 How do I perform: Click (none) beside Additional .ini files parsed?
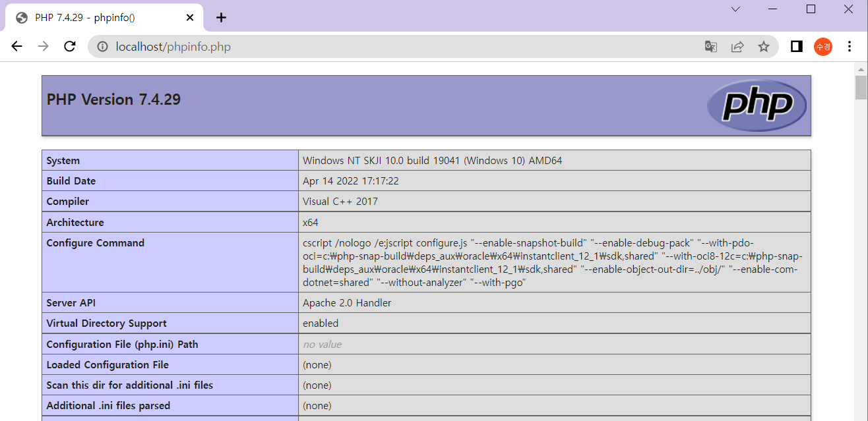pyautogui.click(x=317, y=406)
